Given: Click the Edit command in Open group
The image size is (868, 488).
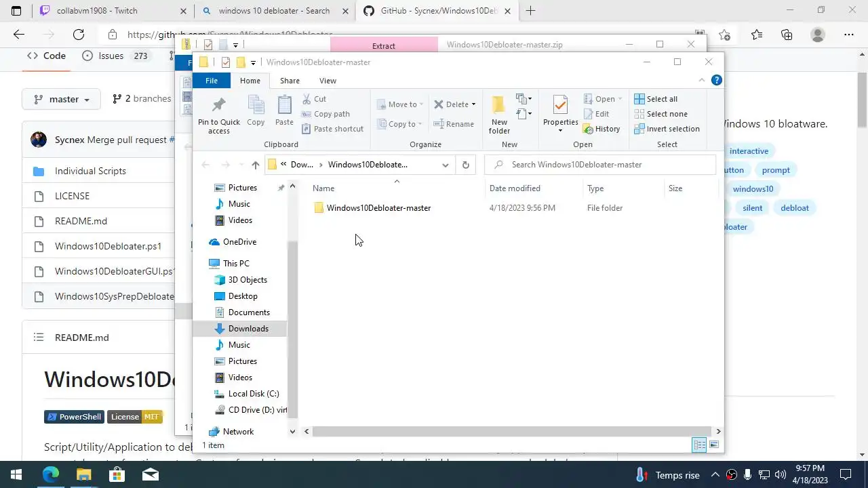Looking at the screenshot, I should 596,114.
